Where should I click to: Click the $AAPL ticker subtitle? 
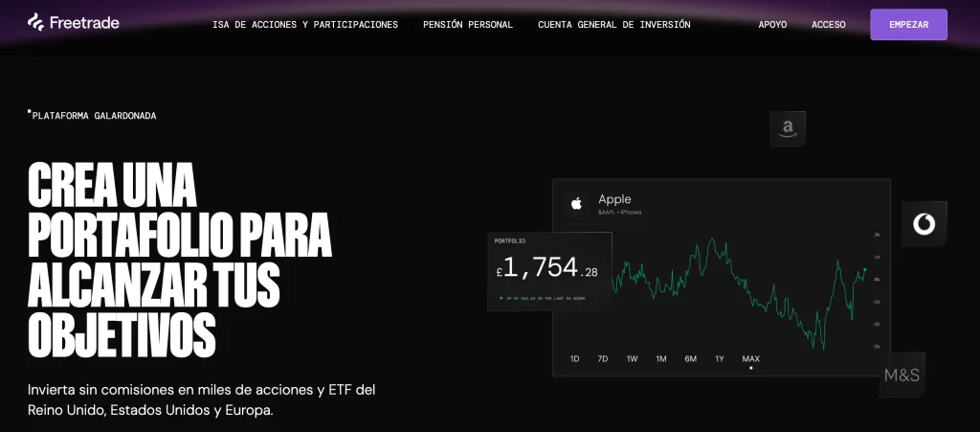(x=619, y=213)
